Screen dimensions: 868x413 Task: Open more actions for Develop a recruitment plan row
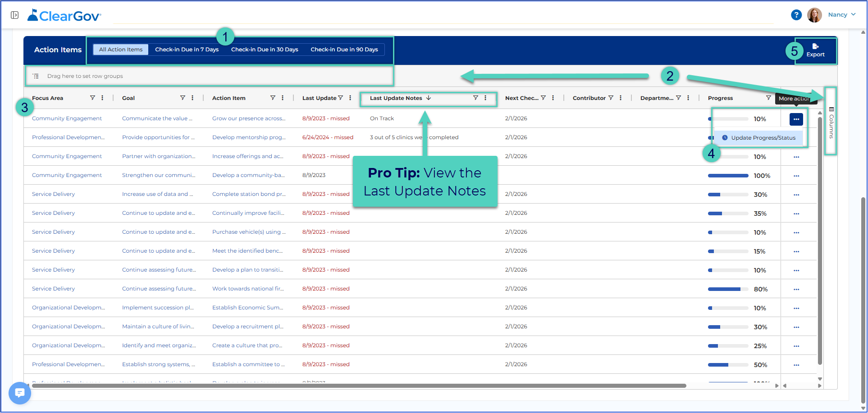pos(796,327)
